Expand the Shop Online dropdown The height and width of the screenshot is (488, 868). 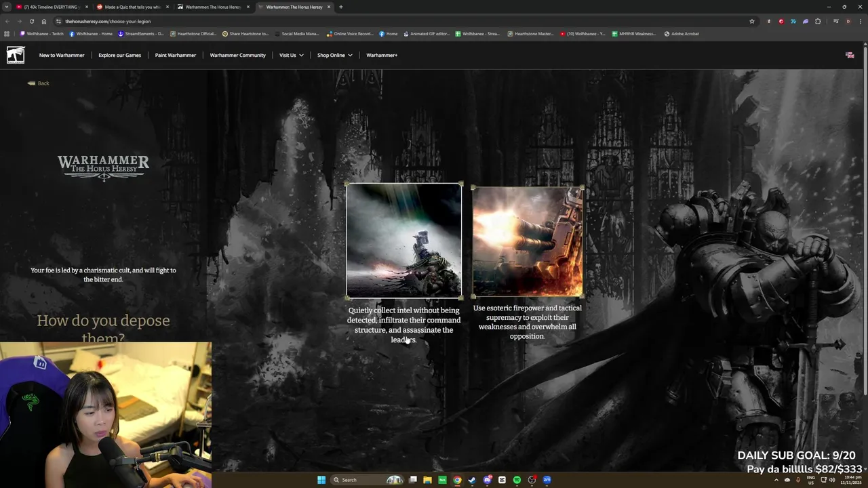pyautogui.click(x=335, y=55)
